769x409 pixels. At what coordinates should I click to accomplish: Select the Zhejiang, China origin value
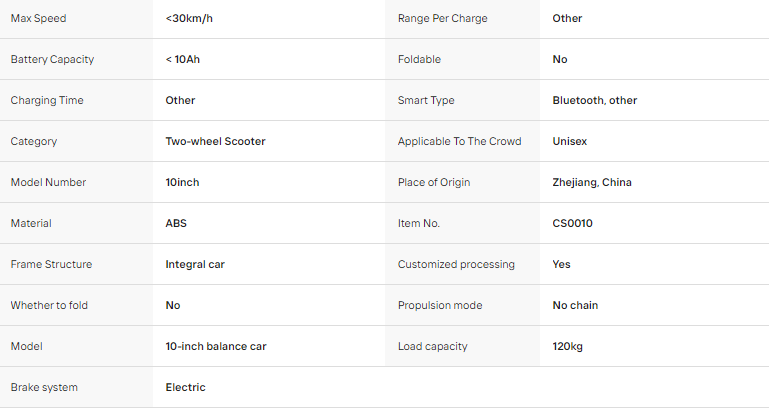(x=592, y=182)
